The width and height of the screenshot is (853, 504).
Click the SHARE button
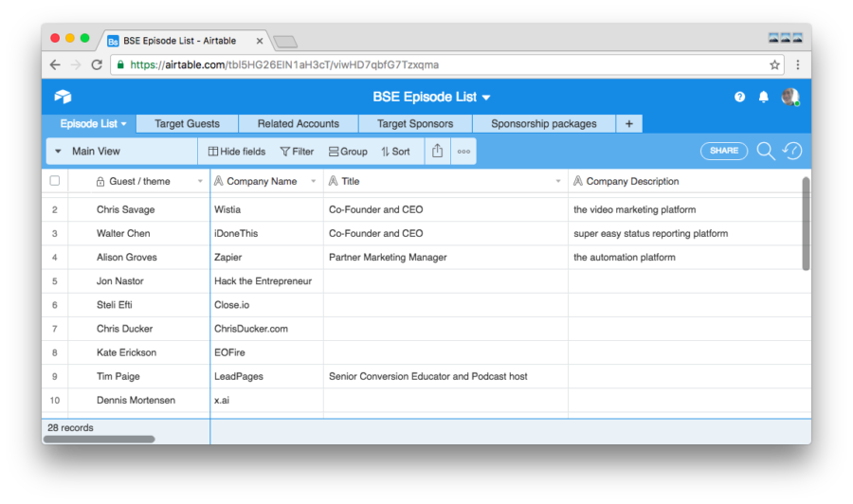click(723, 151)
